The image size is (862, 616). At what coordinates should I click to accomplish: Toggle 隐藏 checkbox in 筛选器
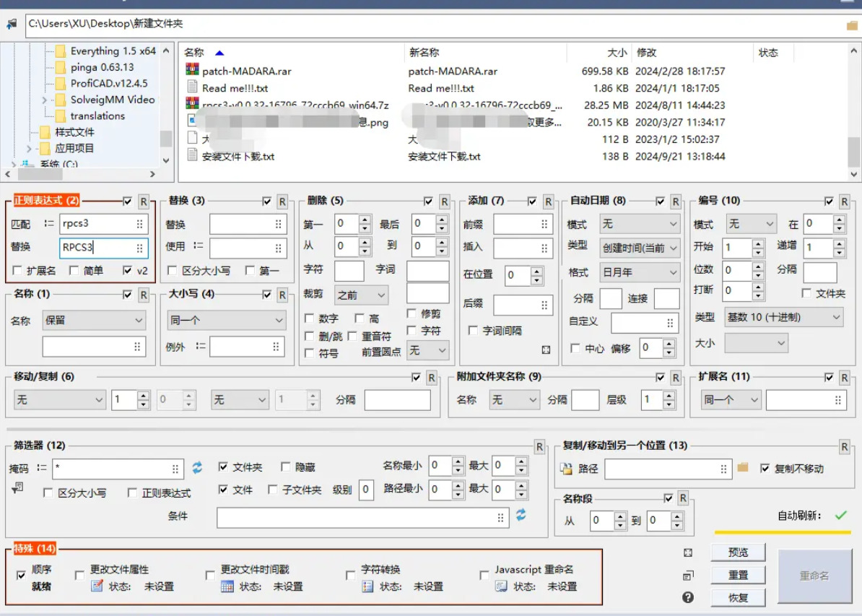point(285,467)
